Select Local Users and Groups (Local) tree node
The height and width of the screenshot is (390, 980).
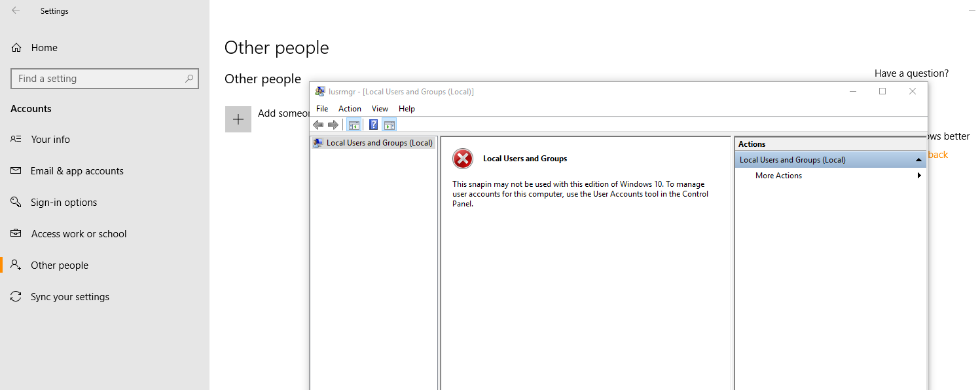point(373,143)
